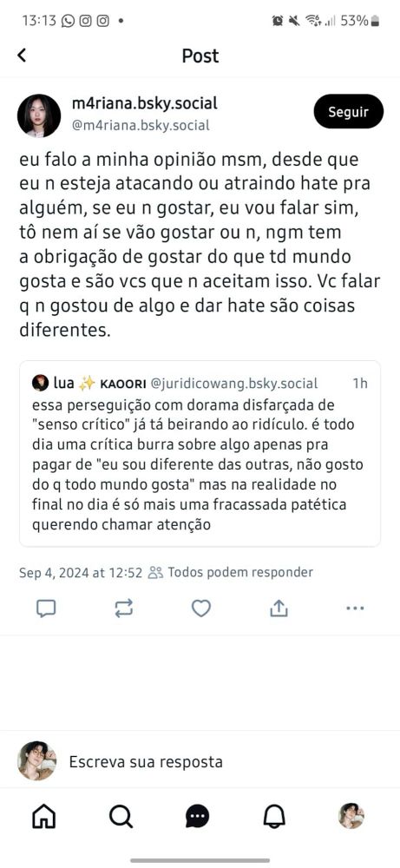
Task: Open the @m4riana.bsky.social handle link
Action: click(x=141, y=126)
